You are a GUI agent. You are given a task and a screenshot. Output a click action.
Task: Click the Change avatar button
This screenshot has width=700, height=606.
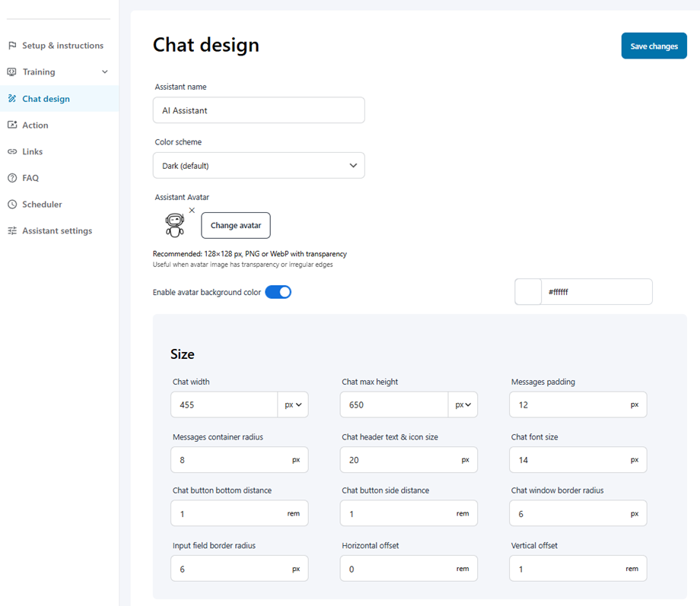tap(235, 225)
